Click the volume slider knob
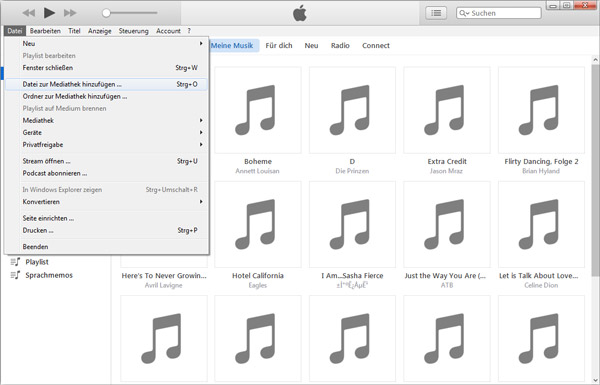This screenshot has width=600, height=385. [106, 13]
